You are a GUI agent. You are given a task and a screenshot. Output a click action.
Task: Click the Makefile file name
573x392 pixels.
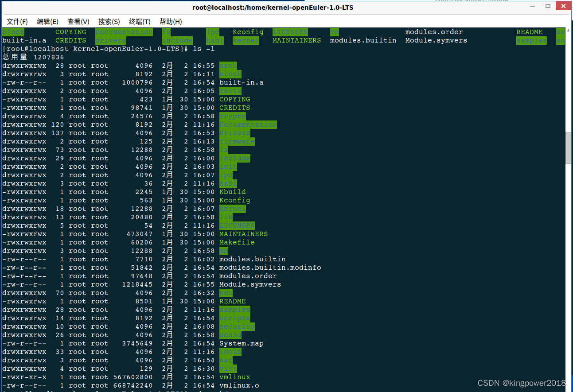[237, 242]
